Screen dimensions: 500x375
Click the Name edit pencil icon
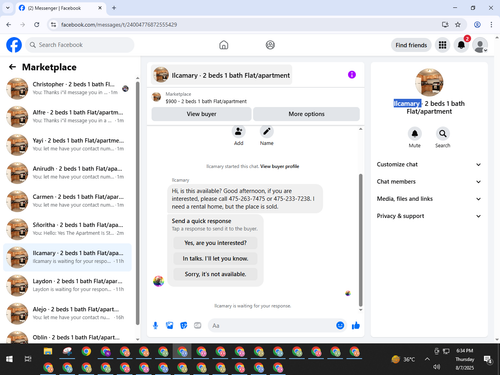267,132
